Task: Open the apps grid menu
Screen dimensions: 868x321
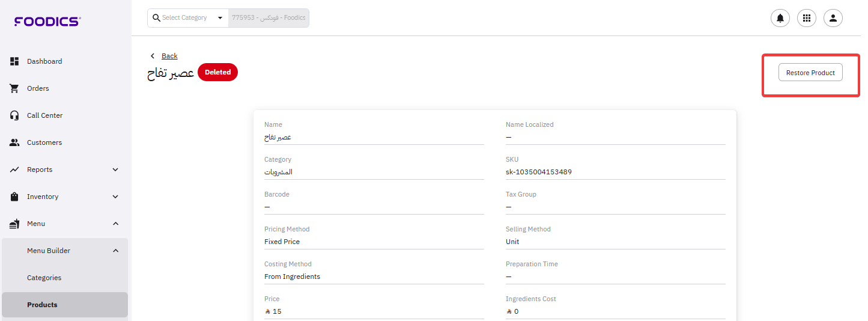Action: coord(806,18)
